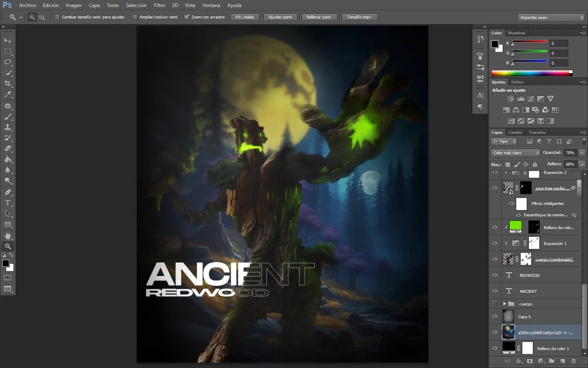Open the tool preset picker arrow

click(21, 17)
